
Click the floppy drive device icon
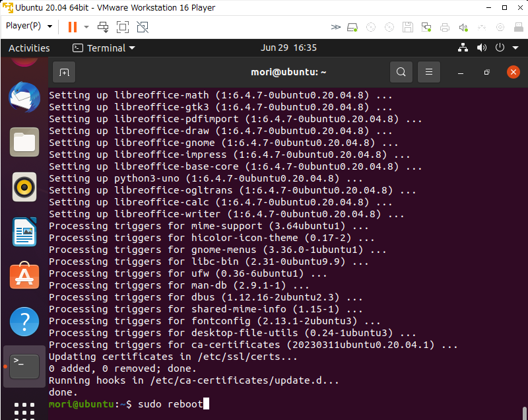[408, 27]
